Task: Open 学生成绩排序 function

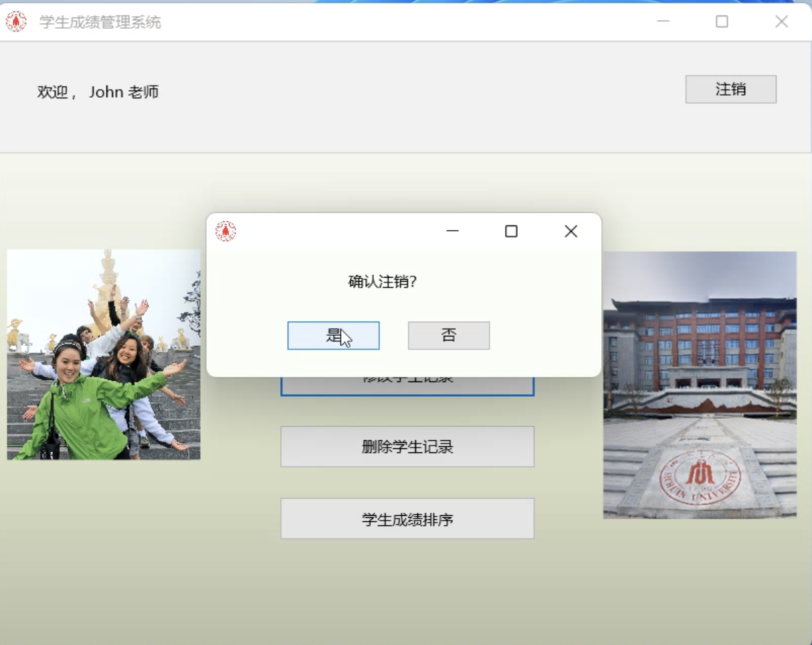Action: coord(407,519)
